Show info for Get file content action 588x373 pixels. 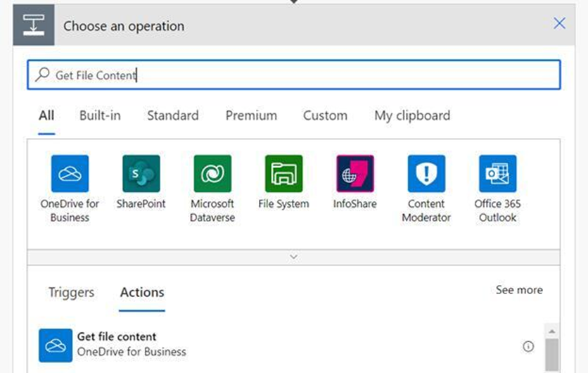528,346
